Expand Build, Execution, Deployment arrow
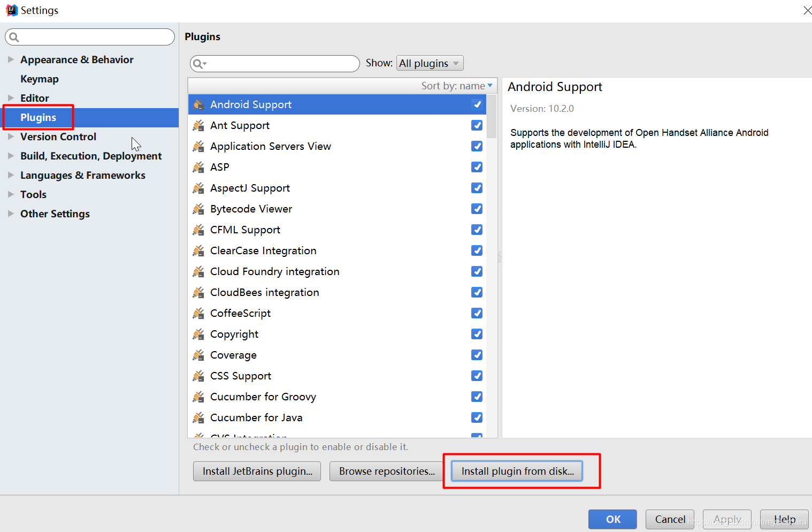Screen dimensions: 812x532 (11, 156)
